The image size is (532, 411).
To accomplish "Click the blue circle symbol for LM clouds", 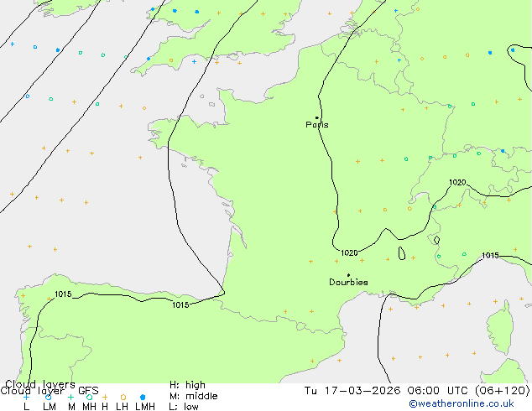I will pyautogui.click(x=49, y=397).
